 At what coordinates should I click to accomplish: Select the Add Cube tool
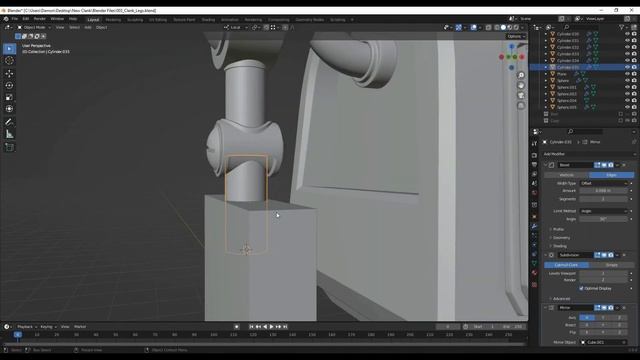pos(9,147)
